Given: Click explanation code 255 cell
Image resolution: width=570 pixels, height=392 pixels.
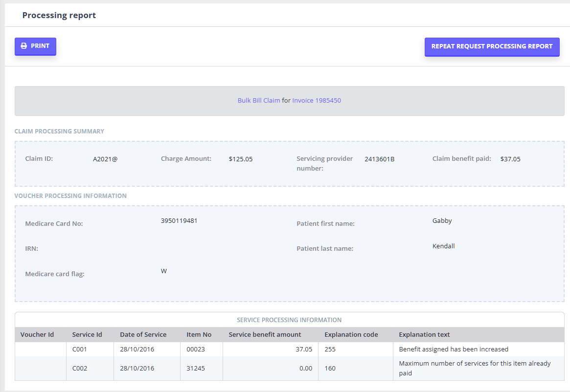Looking at the screenshot, I should coord(330,349).
